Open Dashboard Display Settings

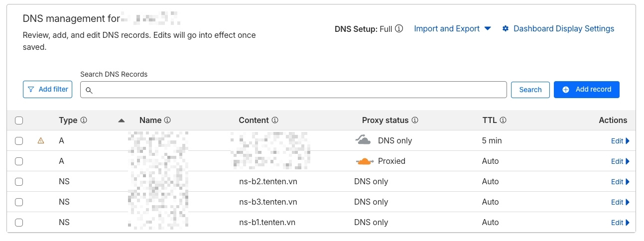[558, 29]
